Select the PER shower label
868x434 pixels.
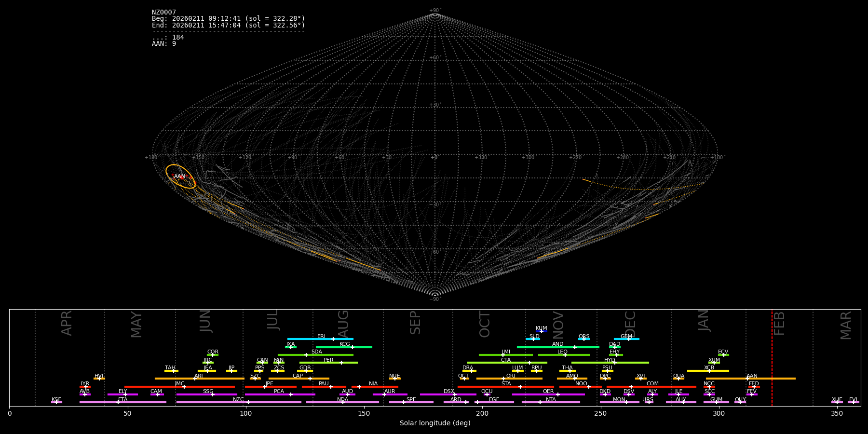pos(328,360)
